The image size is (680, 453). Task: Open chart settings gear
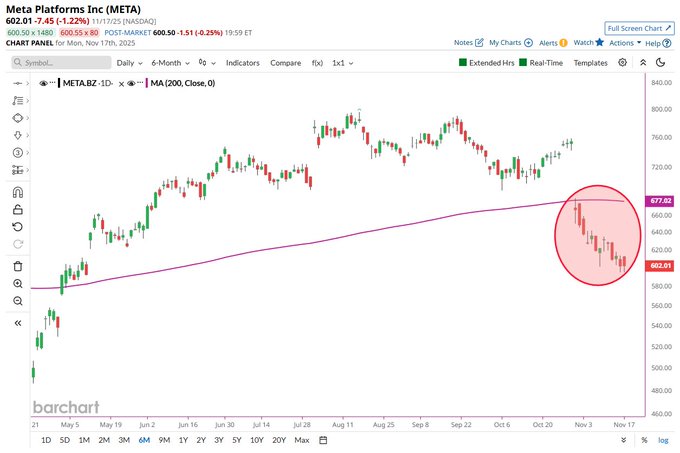point(622,62)
